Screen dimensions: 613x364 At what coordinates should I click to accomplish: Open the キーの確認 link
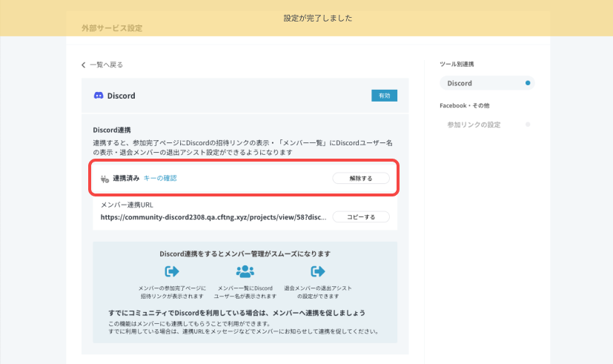[x=160, y=178]
